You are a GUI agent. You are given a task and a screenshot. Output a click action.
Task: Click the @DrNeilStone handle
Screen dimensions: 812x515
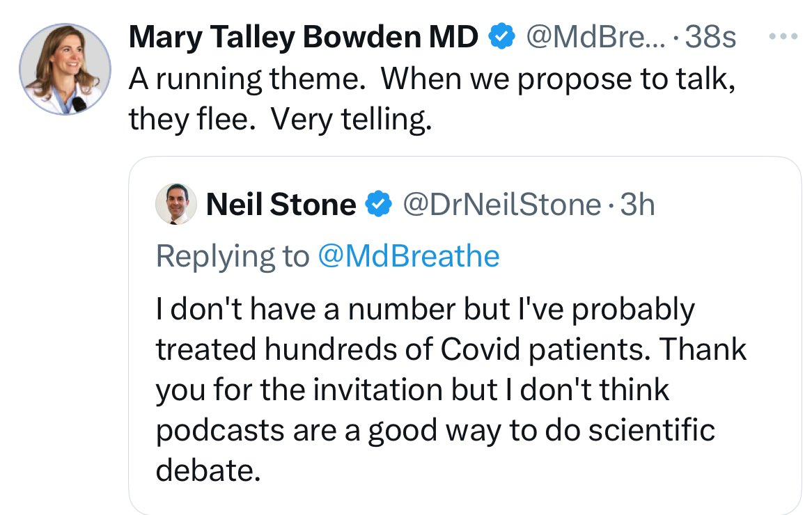tap(502, 204)
